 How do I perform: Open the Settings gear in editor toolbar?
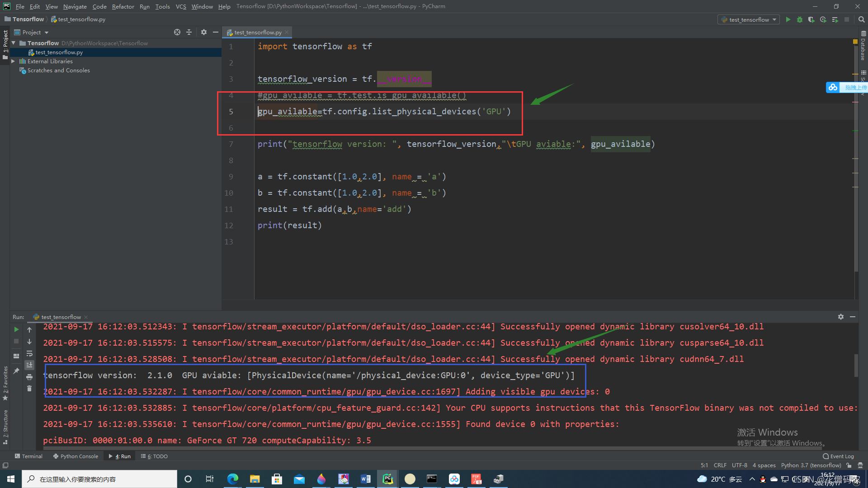[x=203, y=32]
